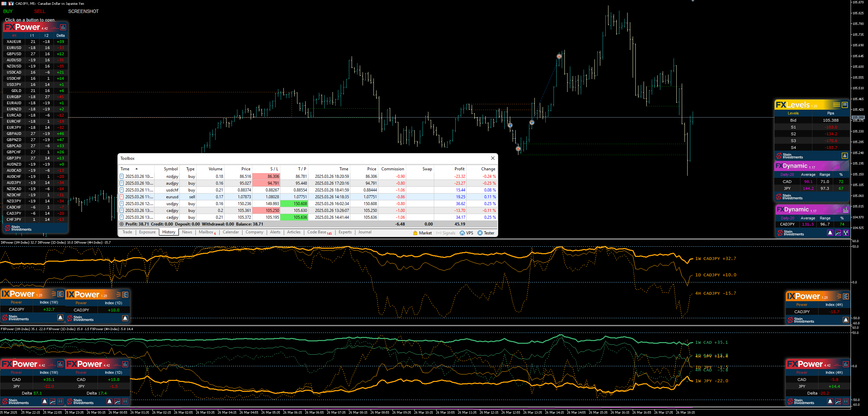
Task: Open the Journal tab in Toolbox
Action: click(365, 232)
